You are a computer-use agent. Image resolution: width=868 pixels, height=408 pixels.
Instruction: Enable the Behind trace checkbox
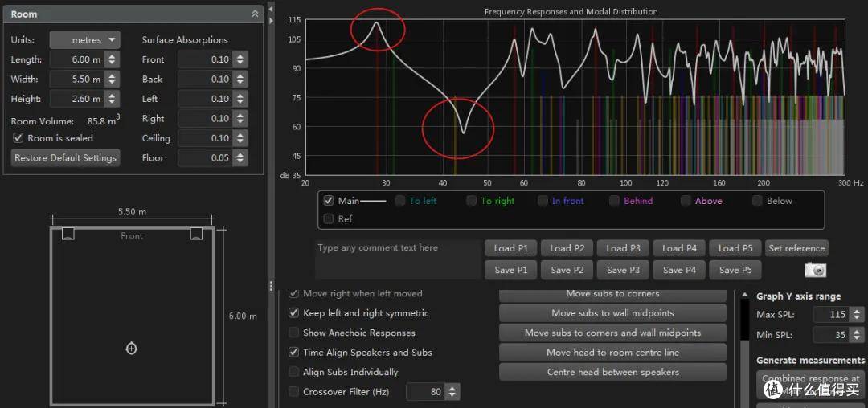point(615,201)
